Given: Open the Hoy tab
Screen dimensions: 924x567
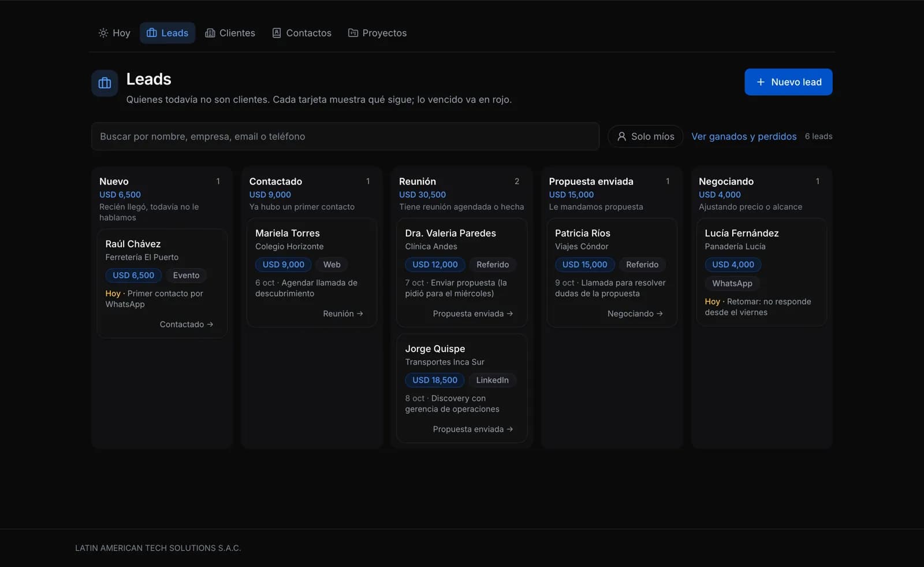Looking at the screenshot, I should click(114, 33).
